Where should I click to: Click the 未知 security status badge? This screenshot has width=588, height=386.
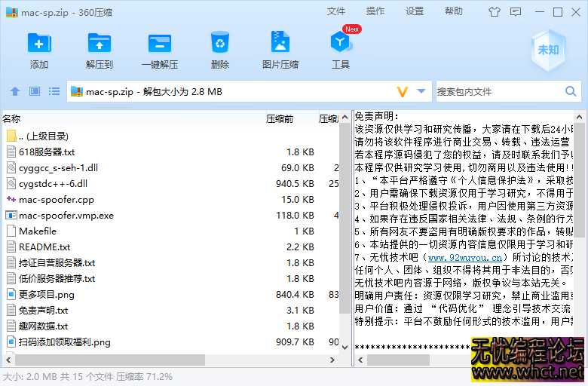tap(547, 50)
